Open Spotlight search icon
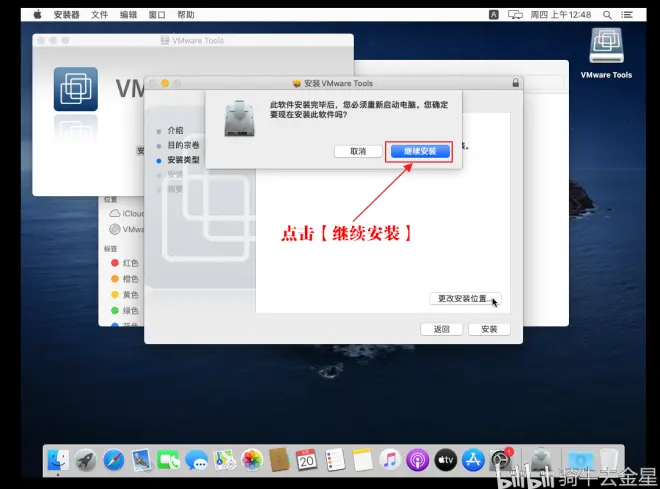The image size is (660, 489). click(607, 15)
